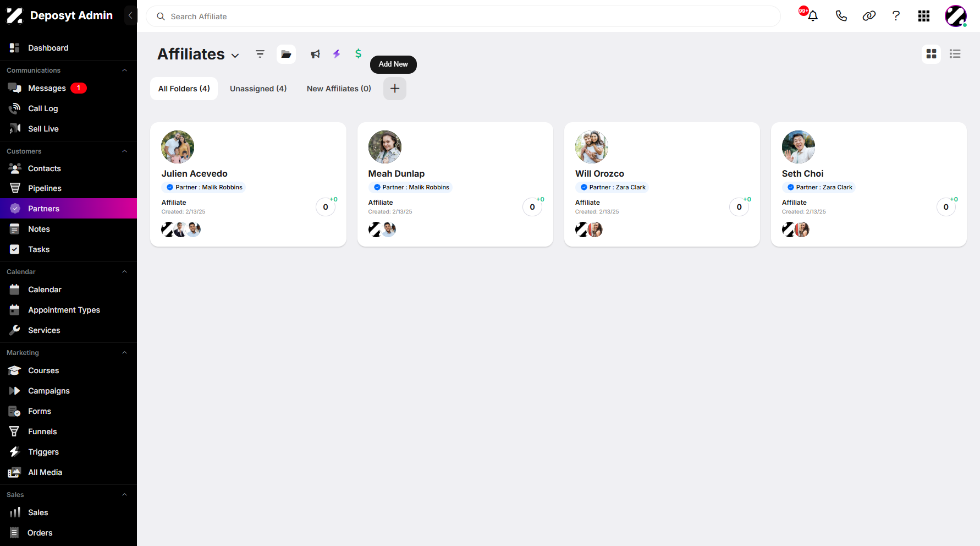The height and width of the screenshot is (546, 980).
Task: Click the Search Affiliate field
Action: [463, 17]
